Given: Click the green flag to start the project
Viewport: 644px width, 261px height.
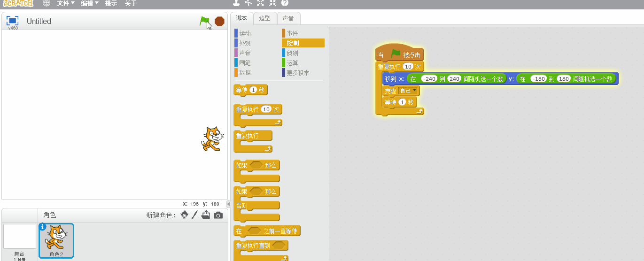Looking at the screenshot, I should [x=204, y=21].
